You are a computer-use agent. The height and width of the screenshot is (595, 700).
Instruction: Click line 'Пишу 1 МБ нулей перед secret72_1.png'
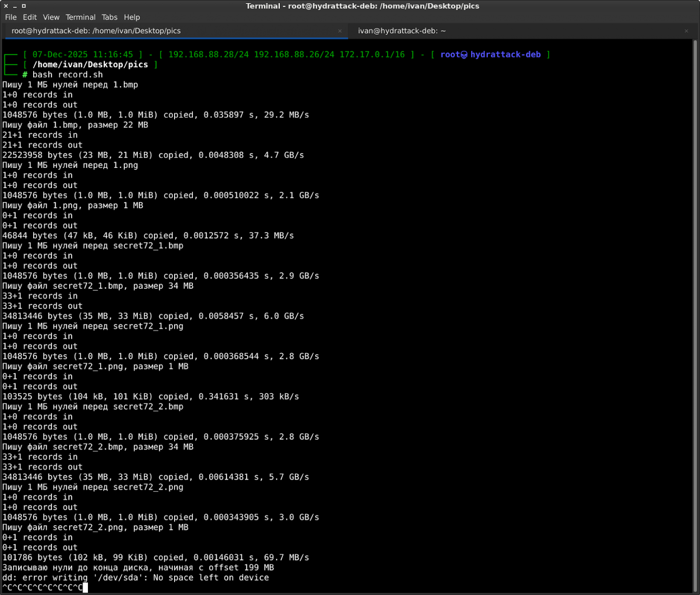coord(93,326)
